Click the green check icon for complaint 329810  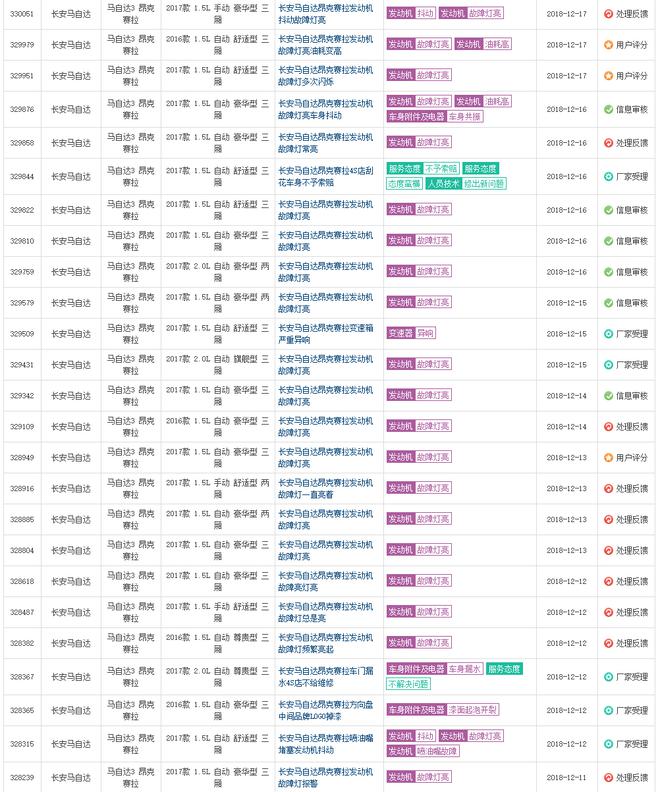(x=608, y=241)
